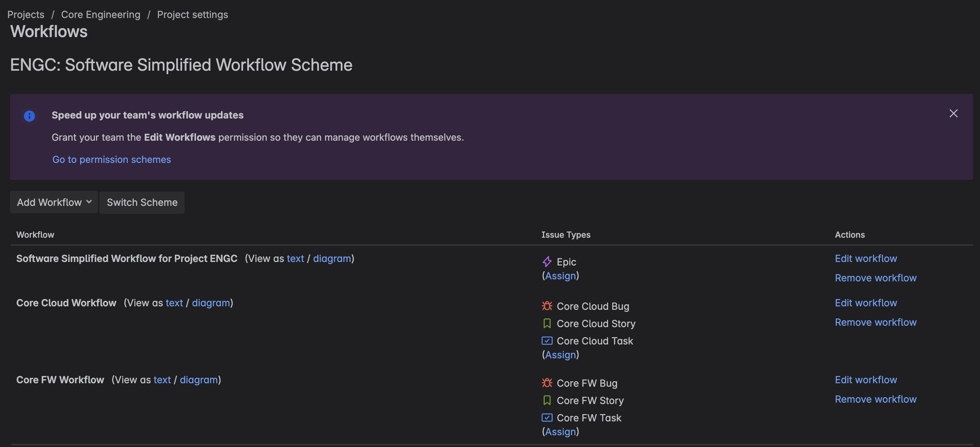Open Project settings breadcrumb
The width and height of the screenshot is (980, 447).
(193, 15)
